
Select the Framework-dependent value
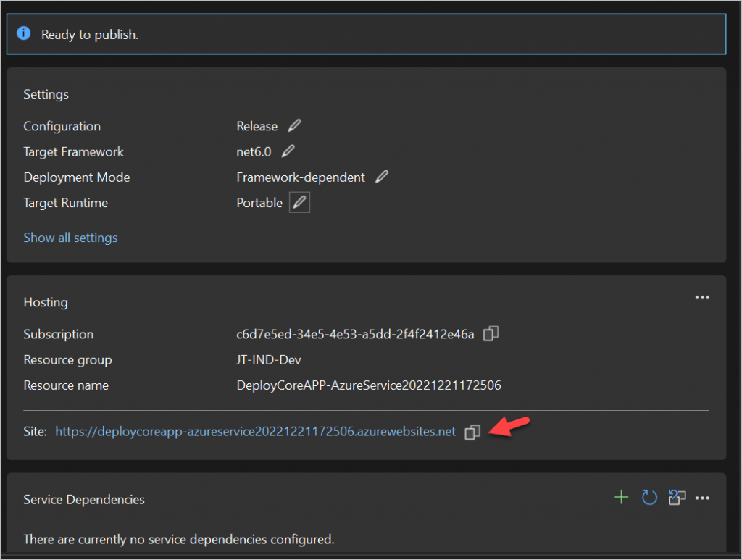click(x=301, y=177)
